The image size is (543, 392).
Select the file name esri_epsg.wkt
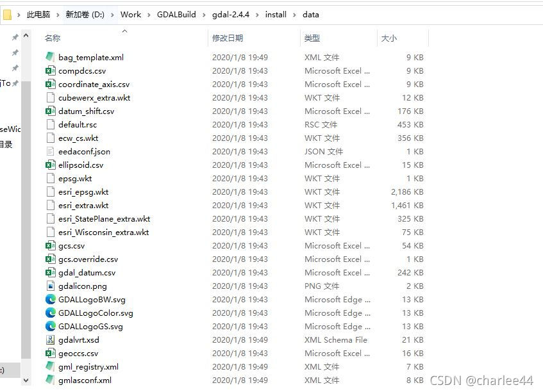click(83, 192)
